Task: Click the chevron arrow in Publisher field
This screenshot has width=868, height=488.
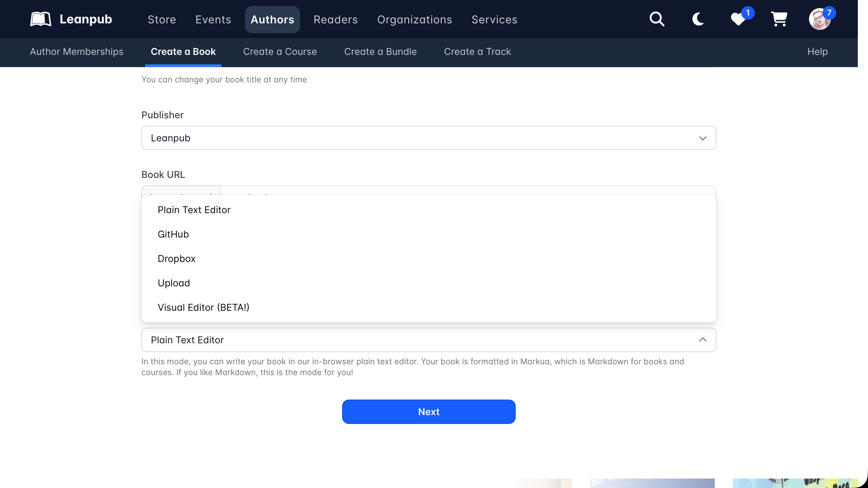Action: pyautogui.click(x=703, y=138)
